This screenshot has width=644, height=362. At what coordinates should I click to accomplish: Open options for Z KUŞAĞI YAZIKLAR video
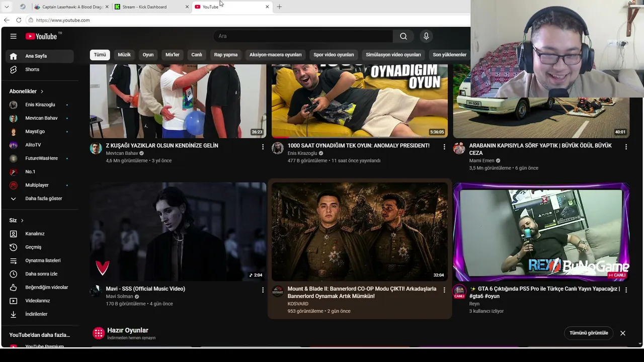263,147
